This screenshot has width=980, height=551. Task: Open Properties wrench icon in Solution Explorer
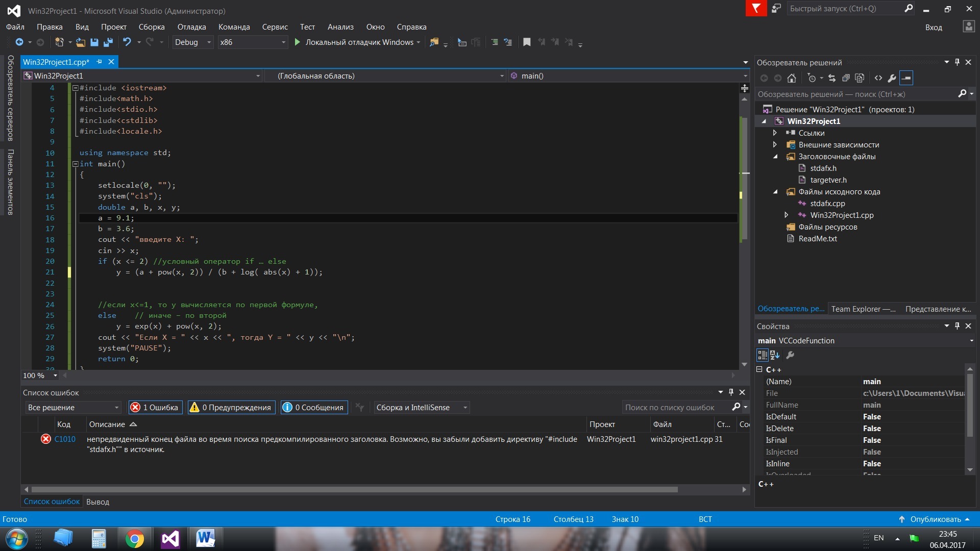892,78
